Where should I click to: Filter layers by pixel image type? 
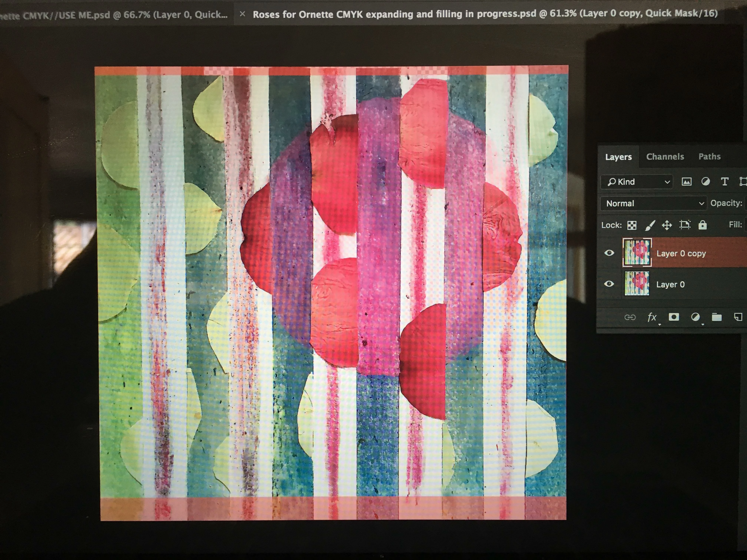coord(686,182)
